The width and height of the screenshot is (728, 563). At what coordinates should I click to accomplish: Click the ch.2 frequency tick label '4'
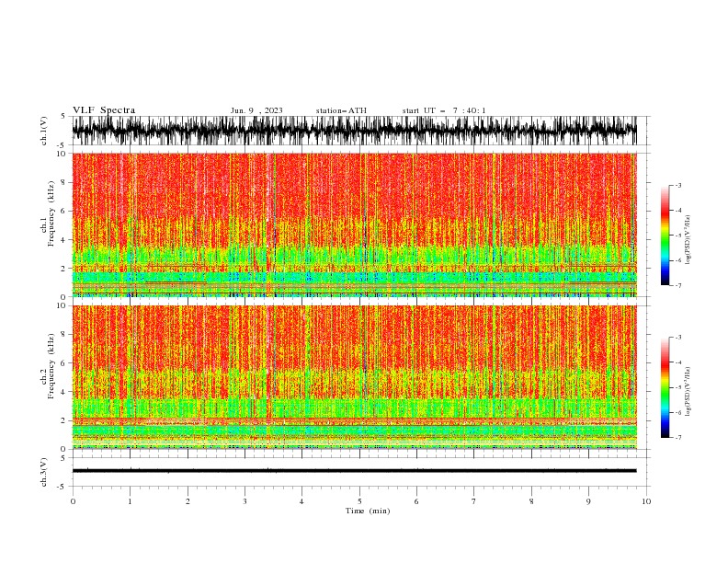click(x=63, y=392)
